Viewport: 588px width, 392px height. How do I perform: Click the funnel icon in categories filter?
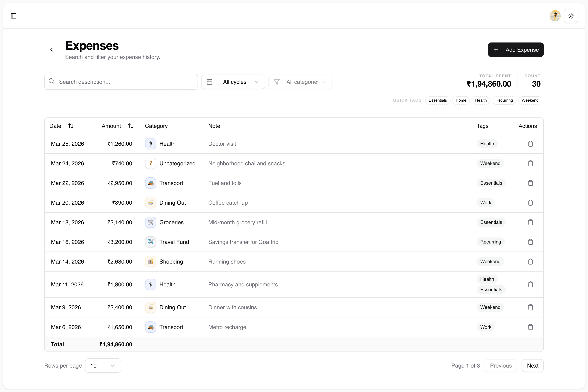tap(277, 82)
